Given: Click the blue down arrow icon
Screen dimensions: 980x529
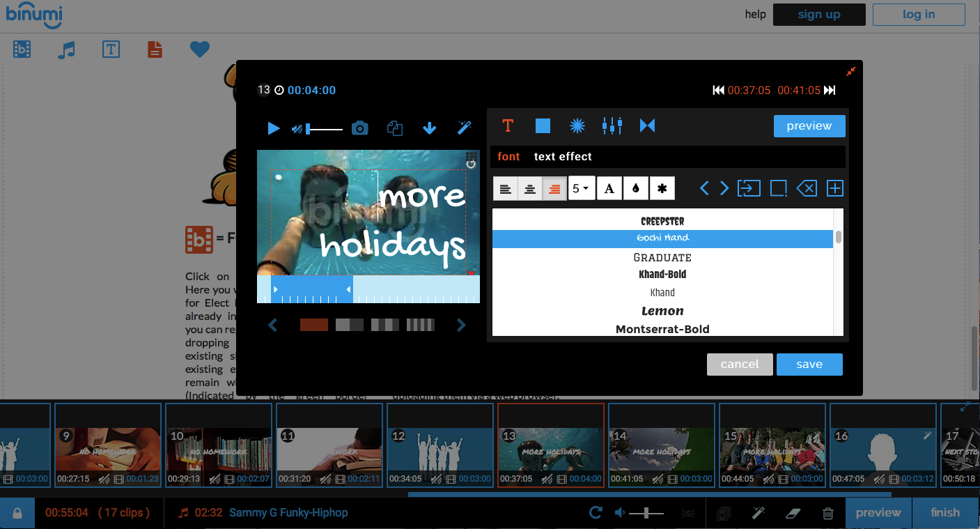Looking at the screenshot, I should 430,128.
